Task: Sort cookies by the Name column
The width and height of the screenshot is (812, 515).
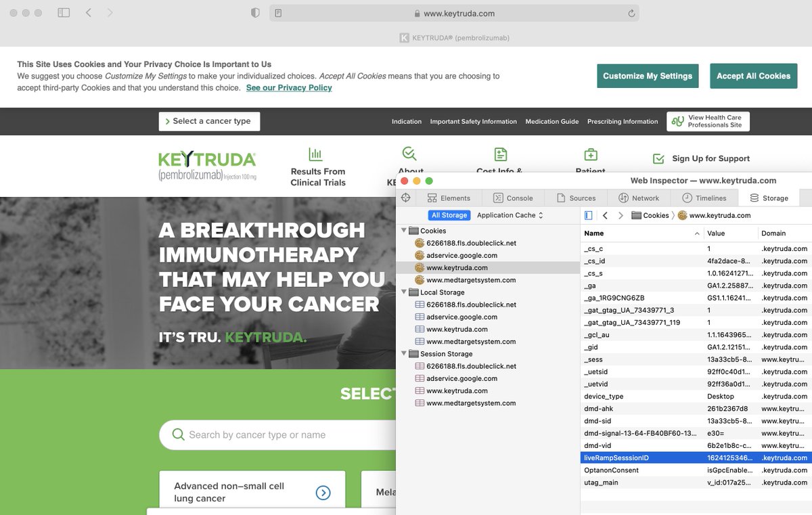Action: pyautogui.click(x=641, y=233)
